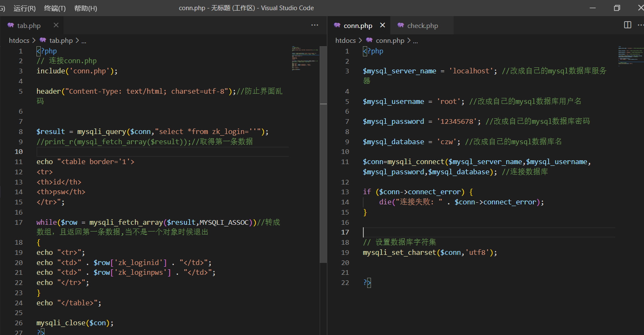Switch to the check.php tab

422,25
